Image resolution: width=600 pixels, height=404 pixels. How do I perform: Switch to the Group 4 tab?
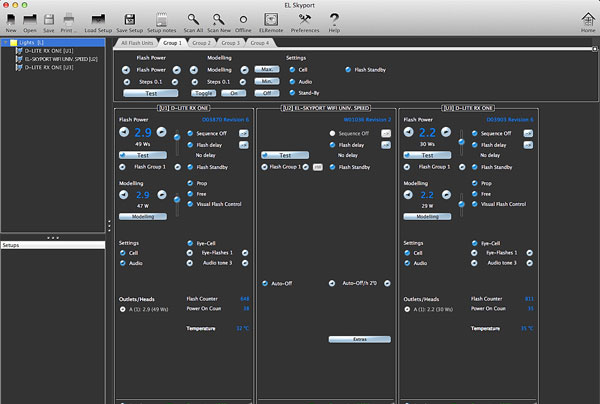(260, 43)
